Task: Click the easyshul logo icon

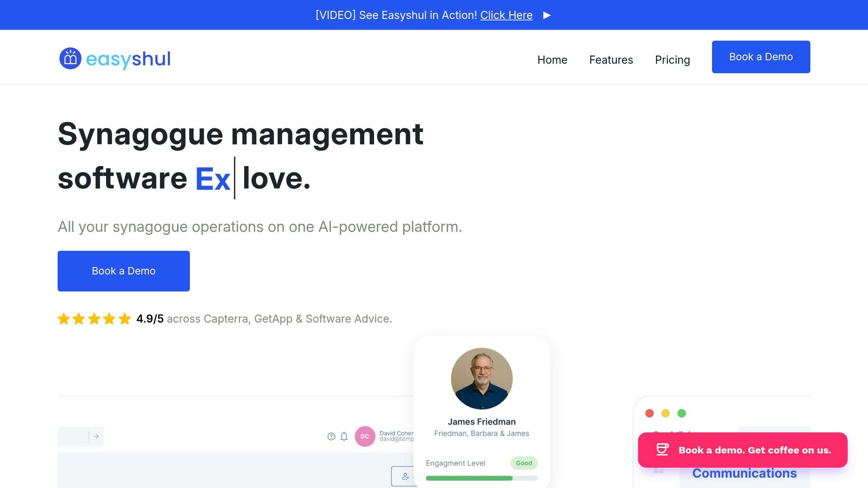Action: 70,58
